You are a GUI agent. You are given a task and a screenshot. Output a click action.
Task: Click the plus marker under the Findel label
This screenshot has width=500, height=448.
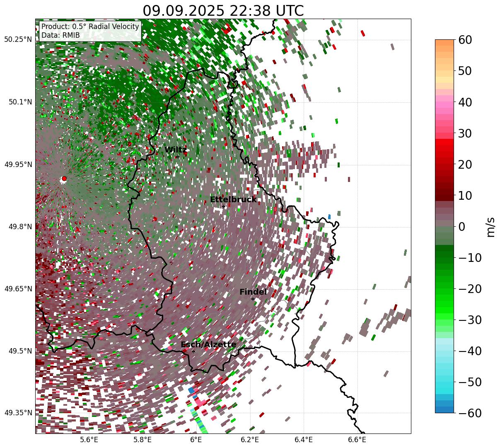253,299
